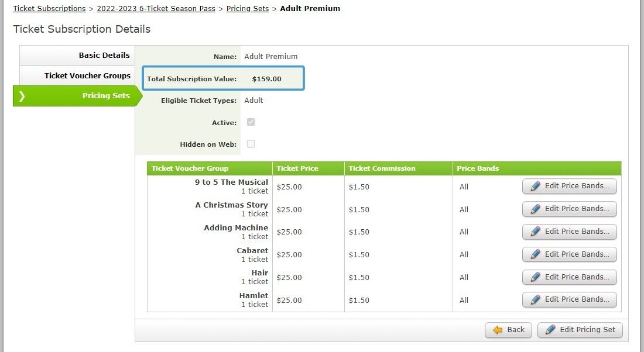Click pencil icon in Hamlet row
This screenshot has height=352, width=644.
[535, 300]
